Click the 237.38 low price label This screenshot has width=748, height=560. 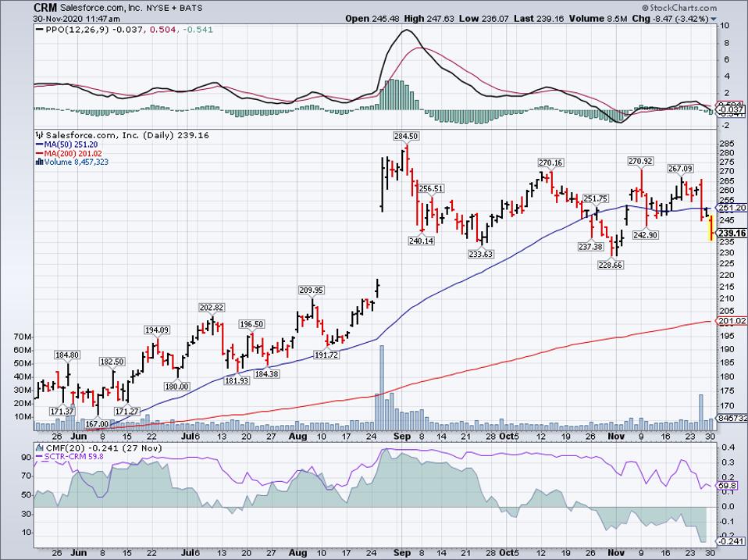(590, 247)
